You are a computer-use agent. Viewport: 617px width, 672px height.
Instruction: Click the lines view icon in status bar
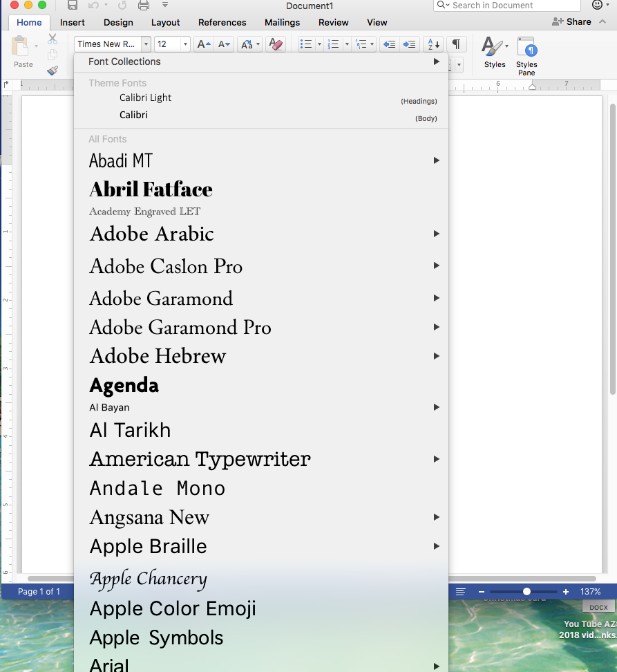[x=460, y=592]
